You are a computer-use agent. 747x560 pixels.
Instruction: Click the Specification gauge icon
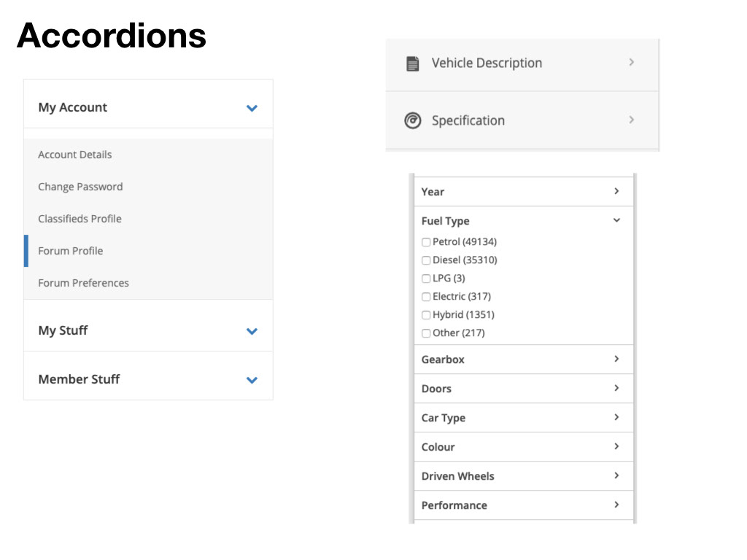click(x=413, y=120)
